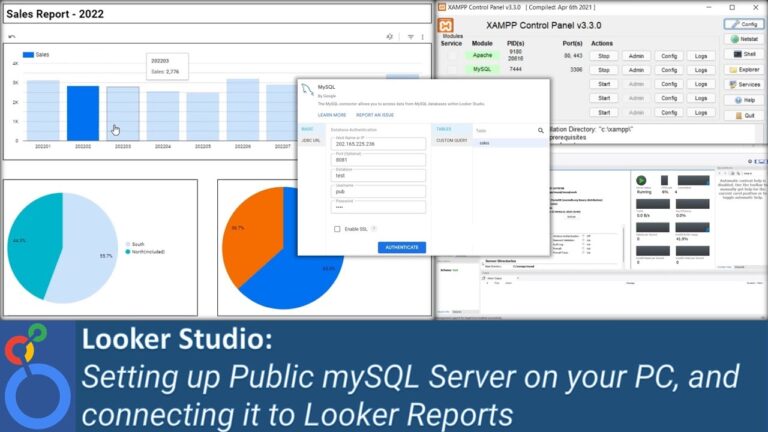Quit XAMPP using the Quit button
Image resolution: width=768 pixels, height=432 pixels.
(744, 116)
